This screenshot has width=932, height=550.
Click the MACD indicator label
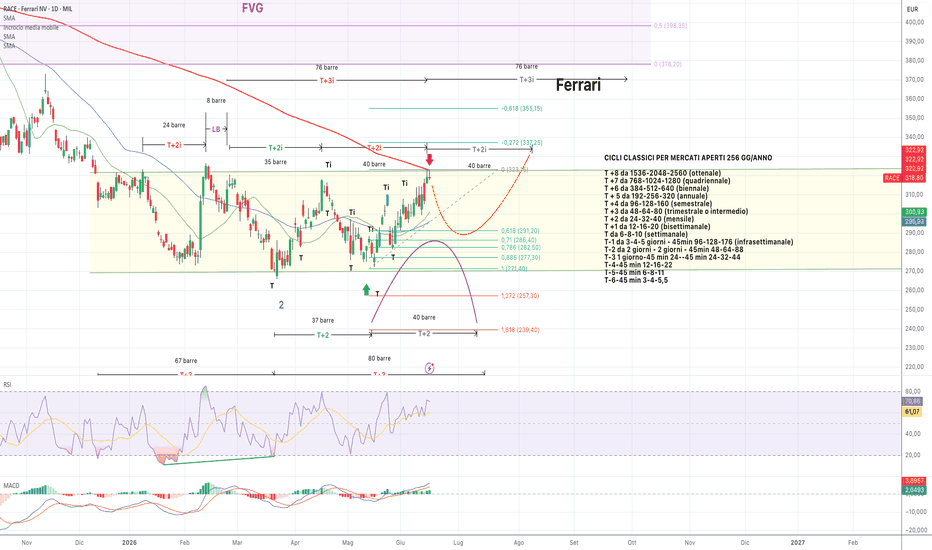[x=11, y=486]
